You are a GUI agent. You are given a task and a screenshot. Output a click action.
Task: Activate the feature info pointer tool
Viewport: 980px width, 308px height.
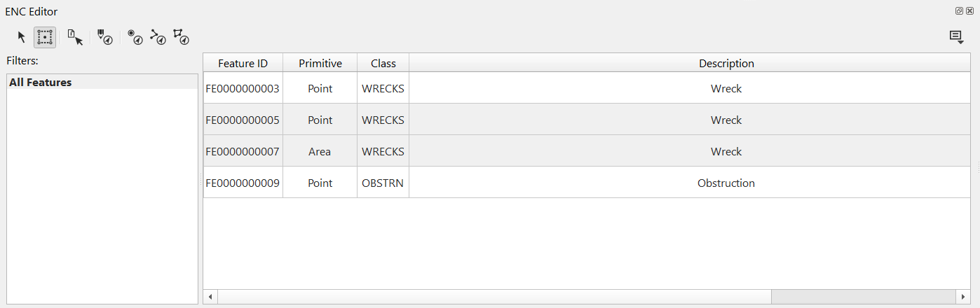pyautogui.click(x=75, y=37)
